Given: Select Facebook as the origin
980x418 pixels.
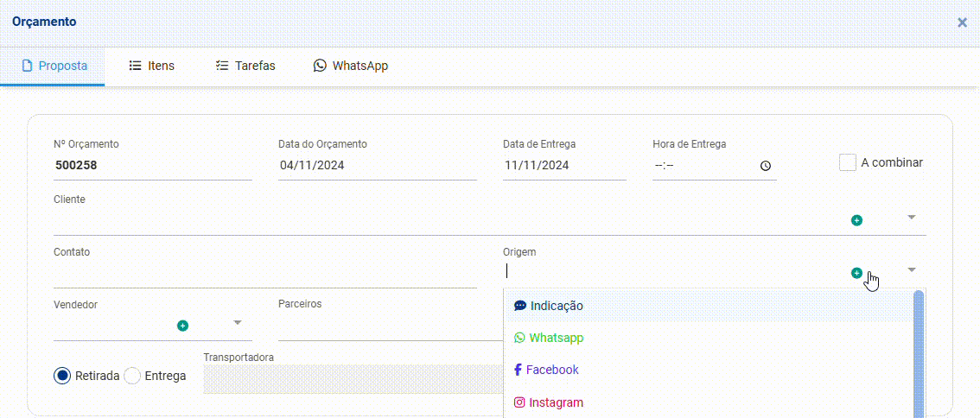Looking at the screenshot, I should click(551, 370).
